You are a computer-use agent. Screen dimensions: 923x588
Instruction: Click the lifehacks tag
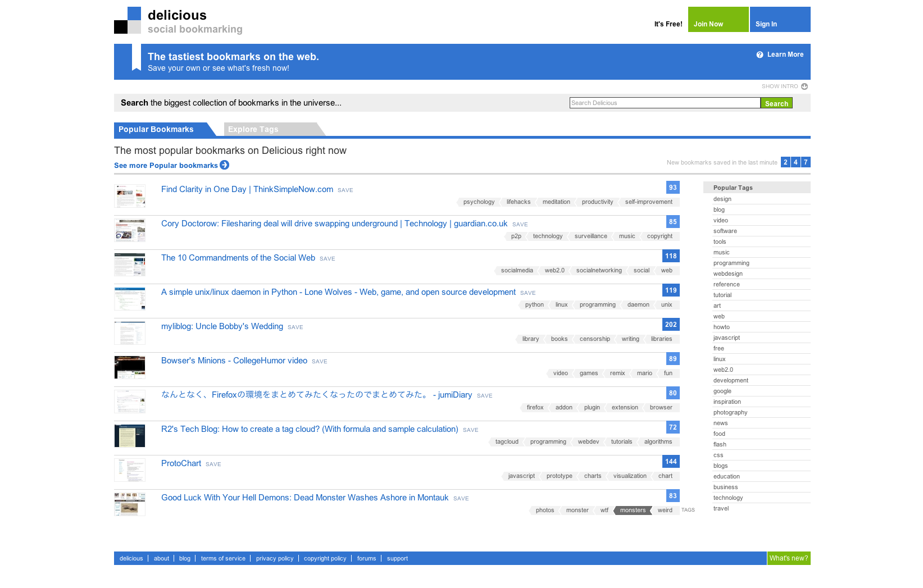coord(518,202)
